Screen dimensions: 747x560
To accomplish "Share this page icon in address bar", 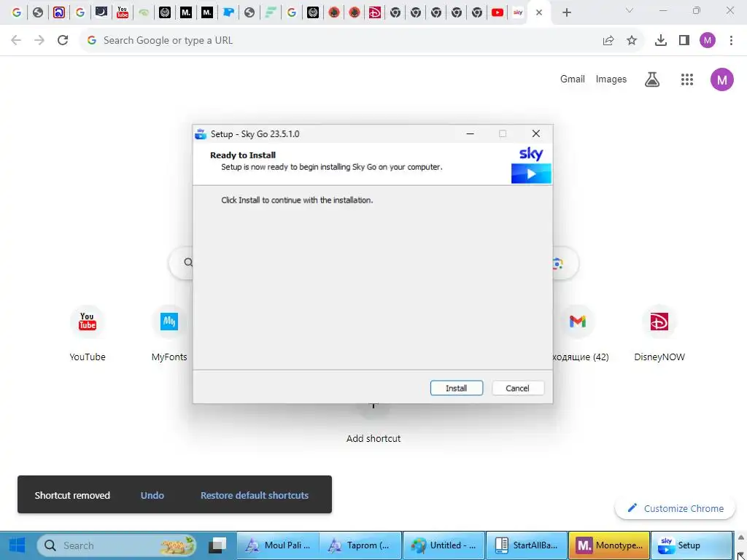I will tap(608, 41).
